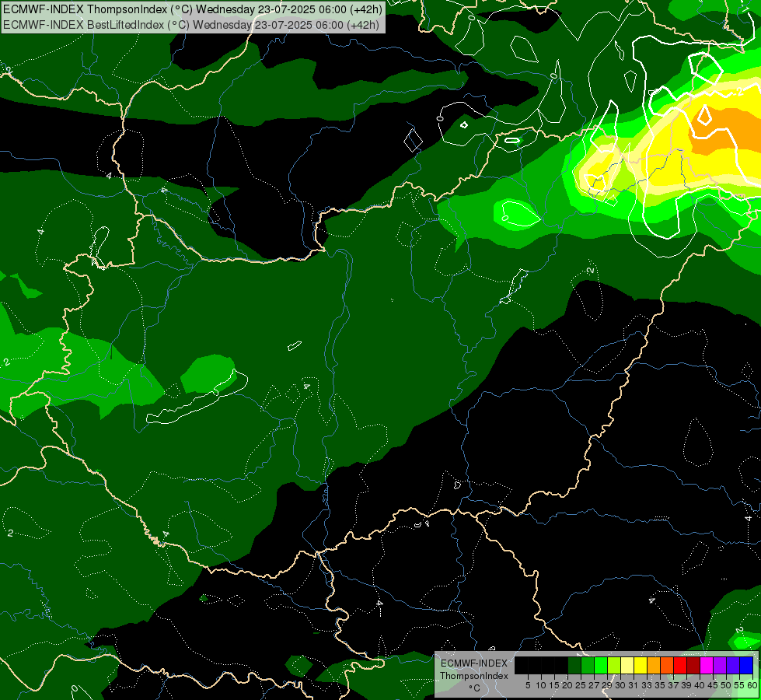Select the medium green 25–27 legend swatch
Viewport: 761px width, 700px height.
click(587, 665)
